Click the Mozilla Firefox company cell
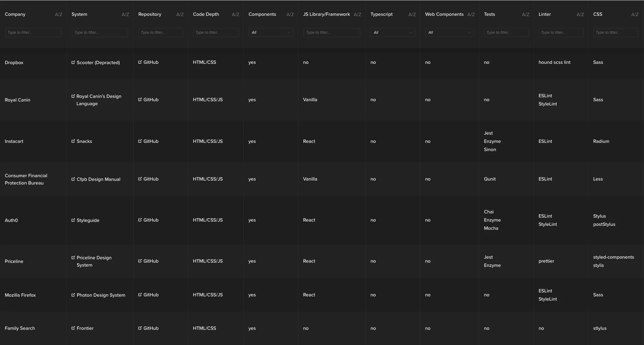 click(20, 295)
